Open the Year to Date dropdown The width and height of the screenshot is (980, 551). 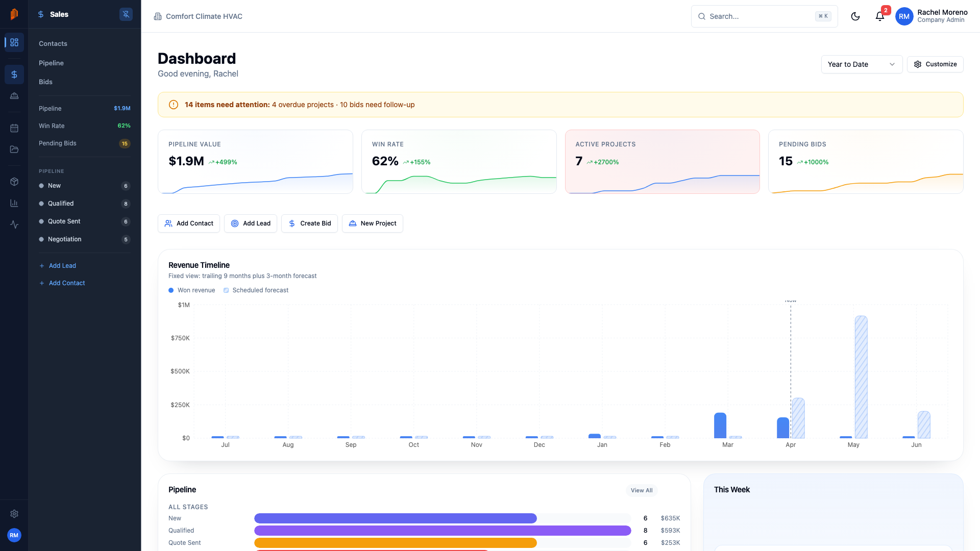[x=861, y=64]
